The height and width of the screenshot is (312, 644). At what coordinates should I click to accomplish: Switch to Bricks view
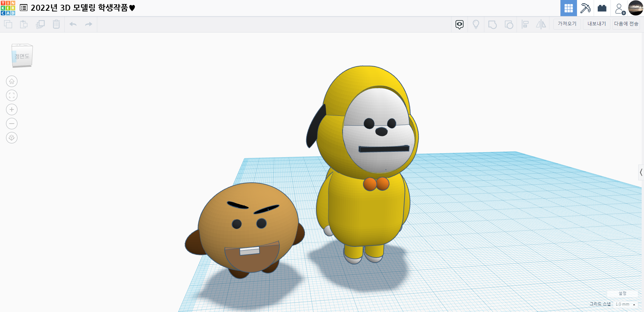point(602,8)
